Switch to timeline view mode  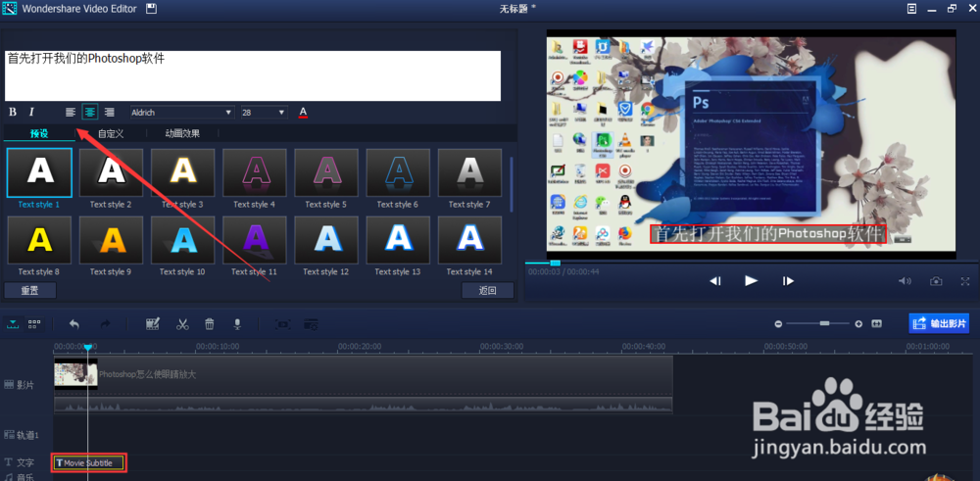pyautogui.click(x=15, y=323)
